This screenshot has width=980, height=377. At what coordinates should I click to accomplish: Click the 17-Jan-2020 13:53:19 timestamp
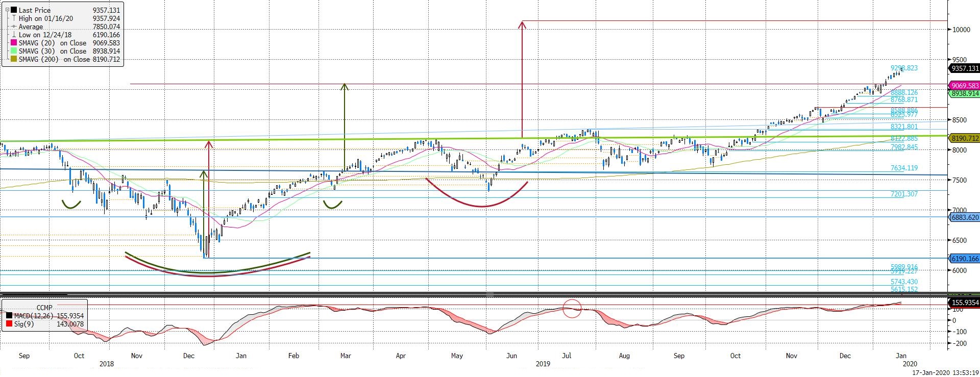click(945, 373)
